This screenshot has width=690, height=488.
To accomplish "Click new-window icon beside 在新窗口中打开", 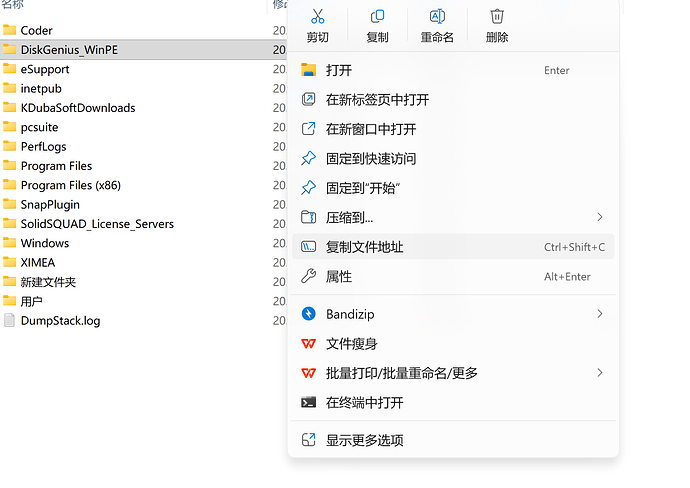I will (308, 129).
